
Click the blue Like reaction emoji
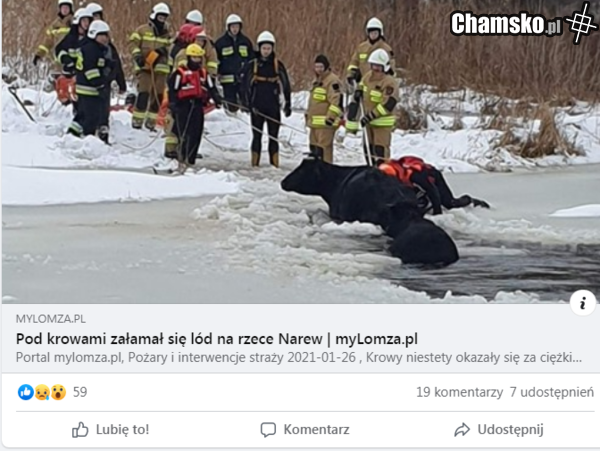(26, 392)
